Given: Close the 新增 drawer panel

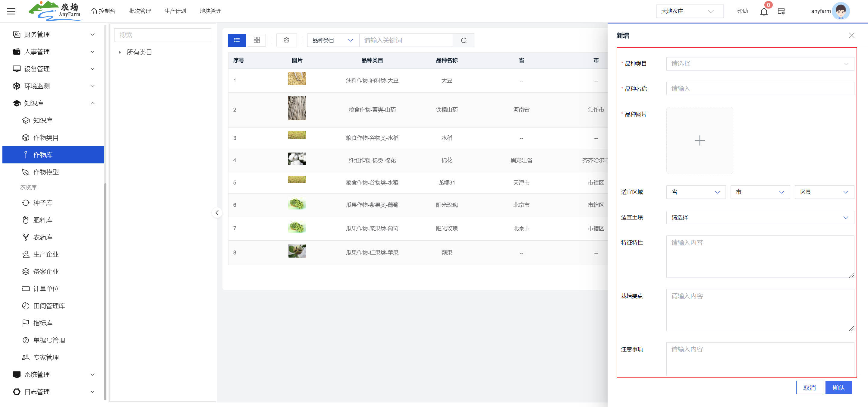Looking at the screenshot, I should [x=851, y=35].
